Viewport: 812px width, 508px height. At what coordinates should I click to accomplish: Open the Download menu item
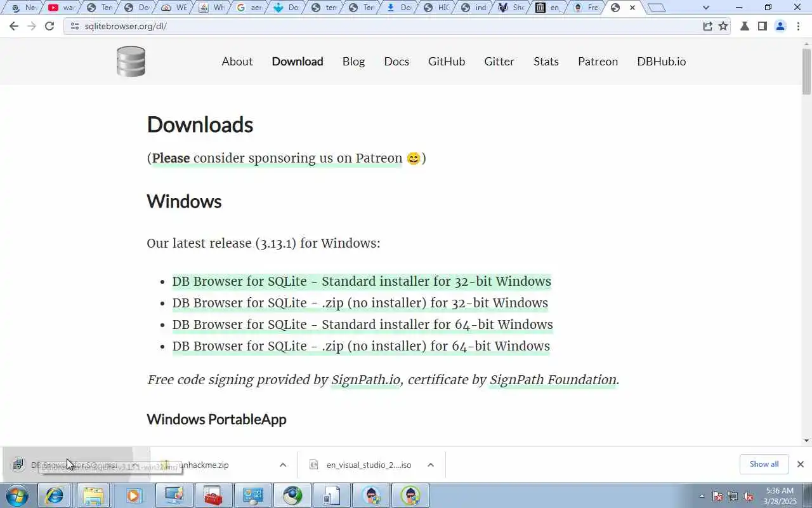click(298, 62)
